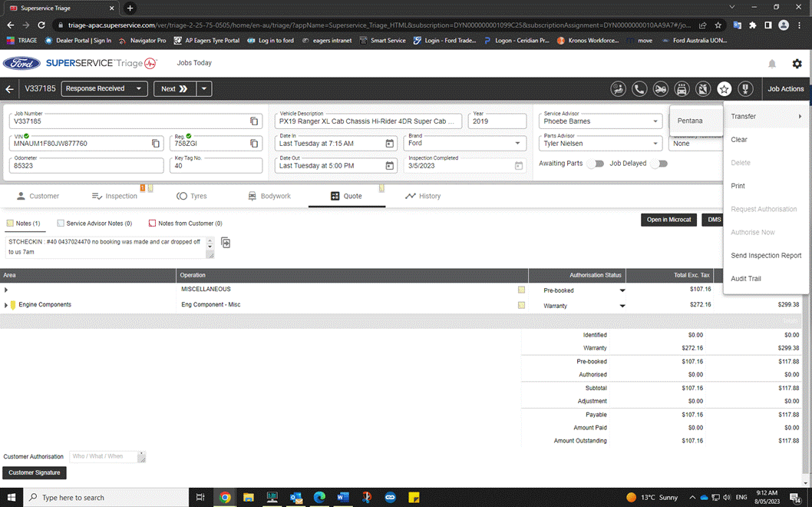Expand the Engine Components row
This screenshot has height=507, width=812.
[6, 305]
